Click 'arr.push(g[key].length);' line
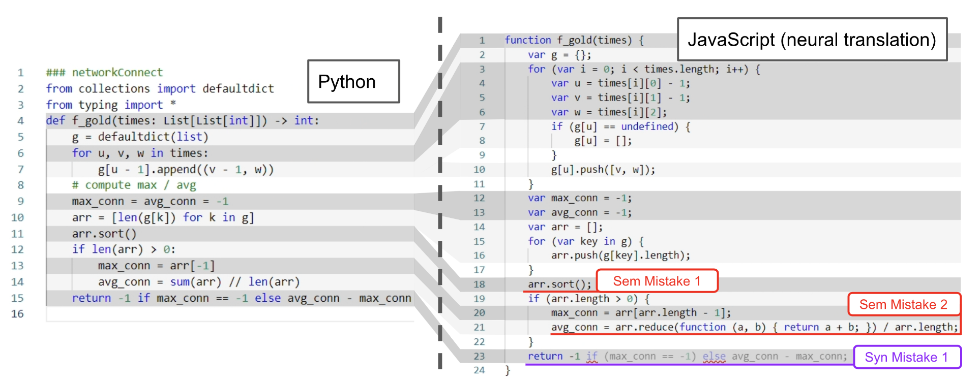This screenshot has height=384, width=980. (621, 255)
